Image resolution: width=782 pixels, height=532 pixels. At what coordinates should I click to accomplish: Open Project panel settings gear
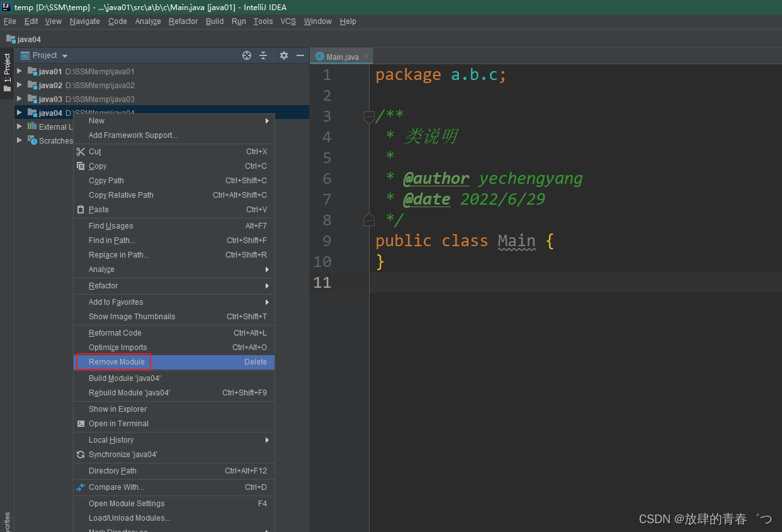(284, 55)
